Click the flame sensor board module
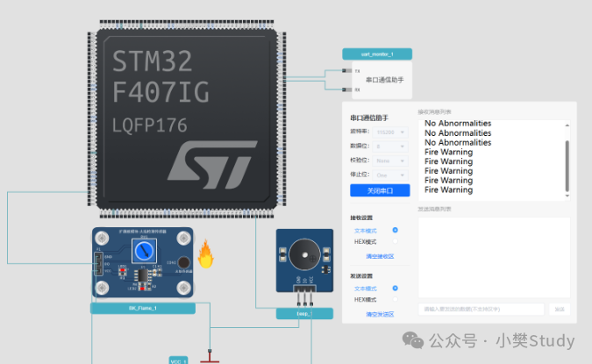Image resolution: width=592 pixels, height=364 pixels. (x=143, y=262)
